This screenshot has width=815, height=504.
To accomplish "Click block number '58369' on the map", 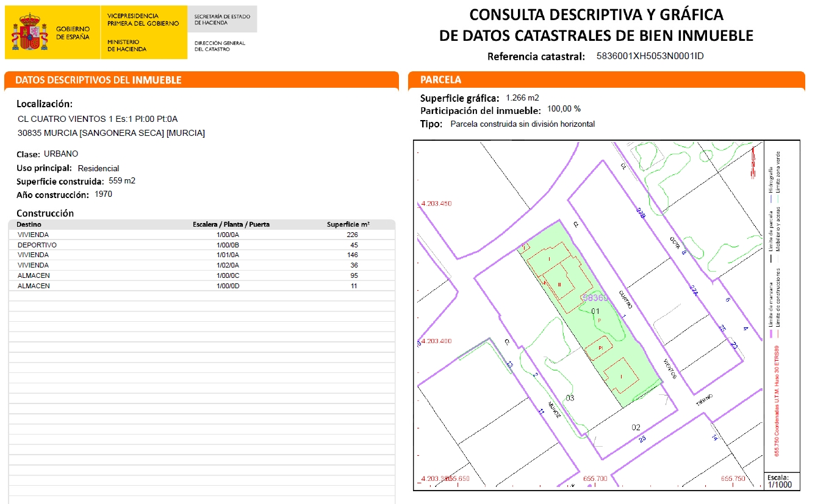I will pyautogui.click(x=595, y=298).
